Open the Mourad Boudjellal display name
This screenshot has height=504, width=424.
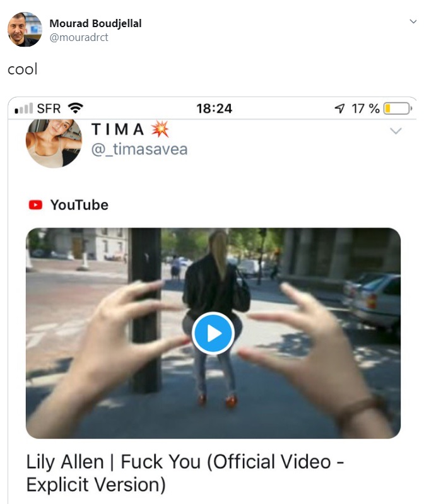95,23
